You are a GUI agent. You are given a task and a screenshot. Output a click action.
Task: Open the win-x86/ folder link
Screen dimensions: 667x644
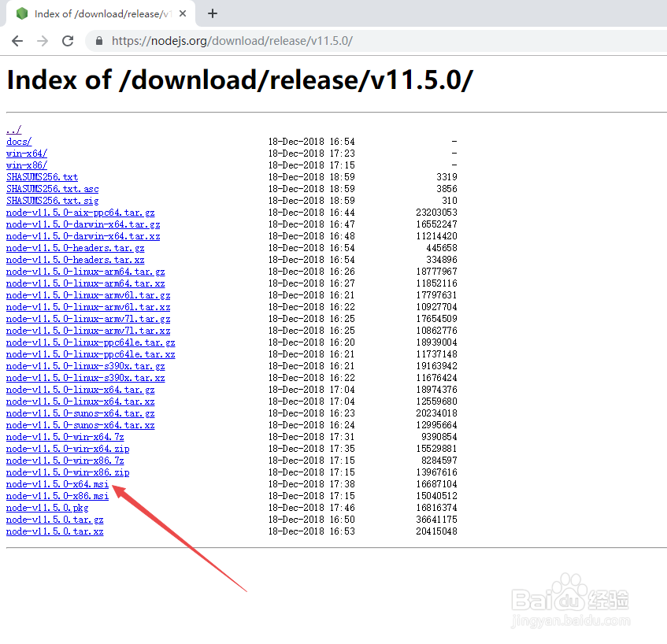pos(26,165)
